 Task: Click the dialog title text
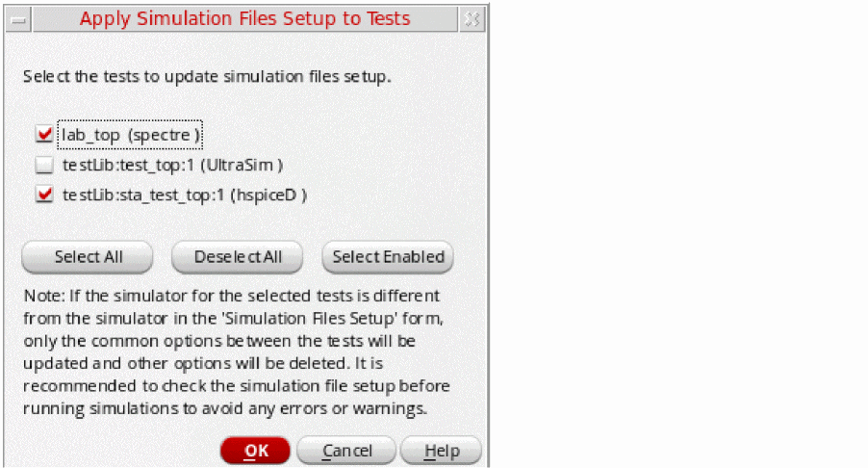[244, 19]
